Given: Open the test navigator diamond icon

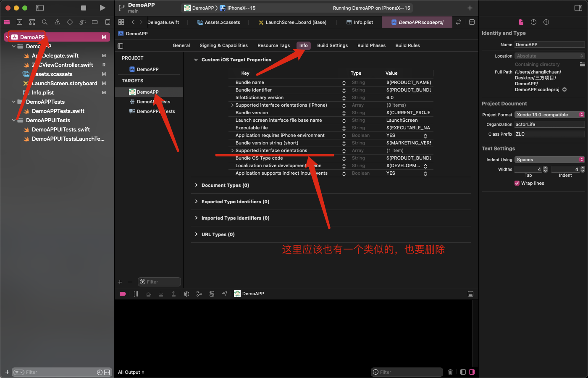Looking at the screenshot, I should (70, 22).
